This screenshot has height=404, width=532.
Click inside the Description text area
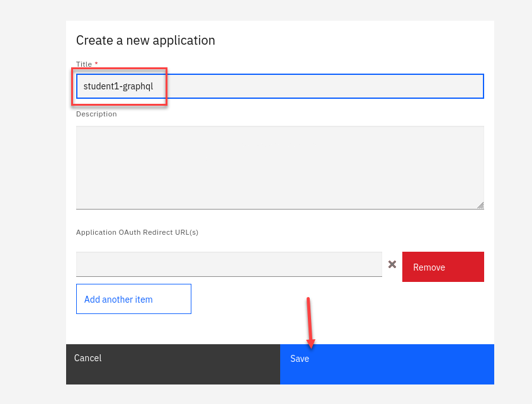pyautogui.click(x=280, y=167)
